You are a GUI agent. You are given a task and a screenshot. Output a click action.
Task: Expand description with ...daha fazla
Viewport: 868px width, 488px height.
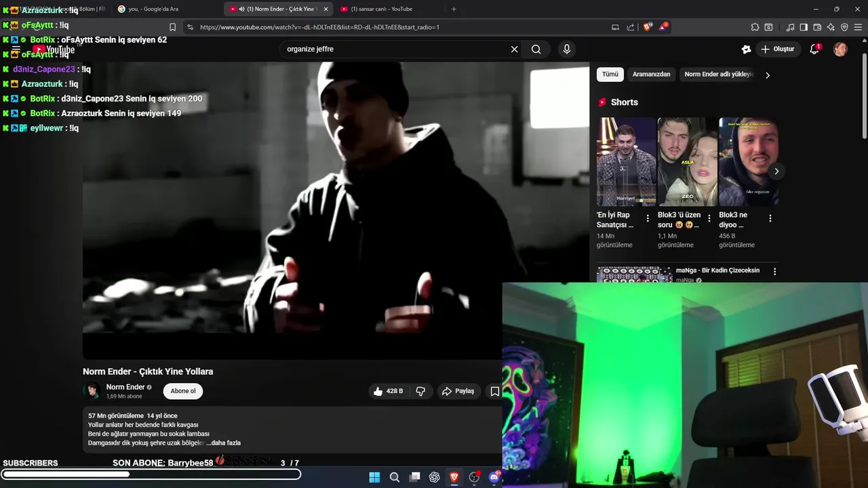coord(224,443)
